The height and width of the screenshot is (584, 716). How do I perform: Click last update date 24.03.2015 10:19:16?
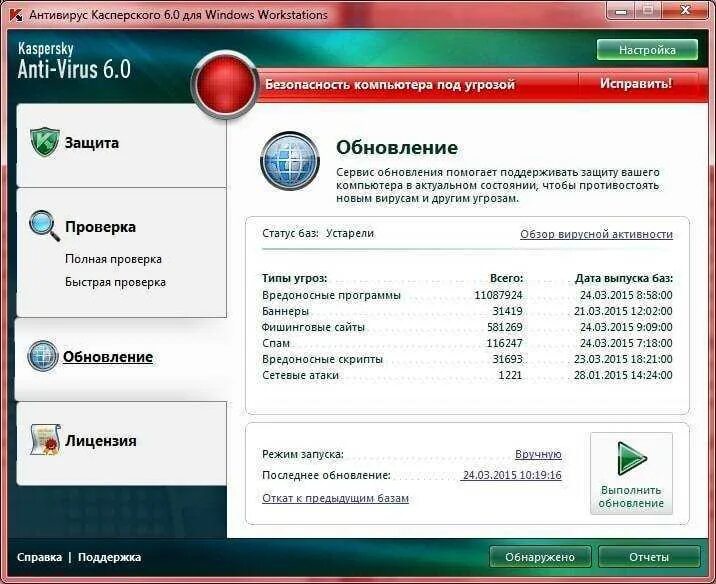click(512, 475)
